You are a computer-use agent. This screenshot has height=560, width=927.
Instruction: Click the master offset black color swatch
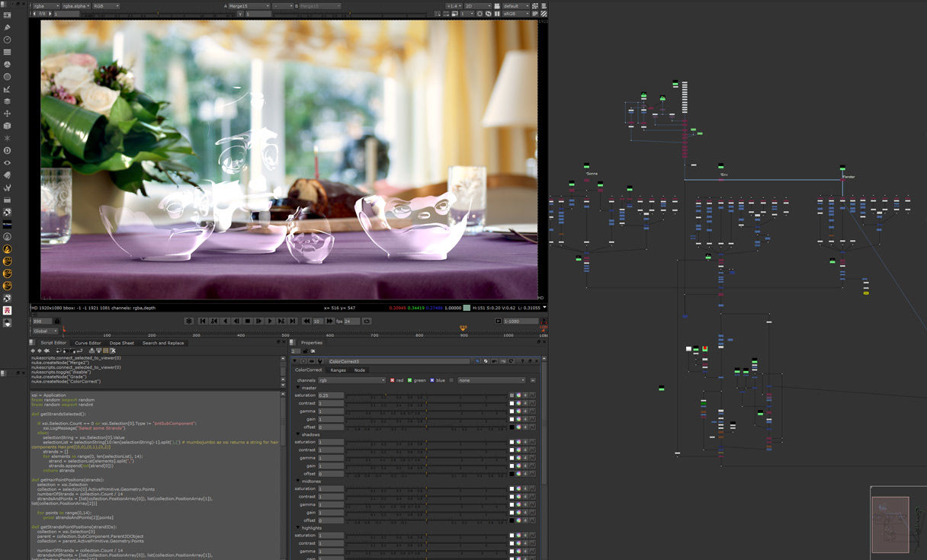[512, 427]
